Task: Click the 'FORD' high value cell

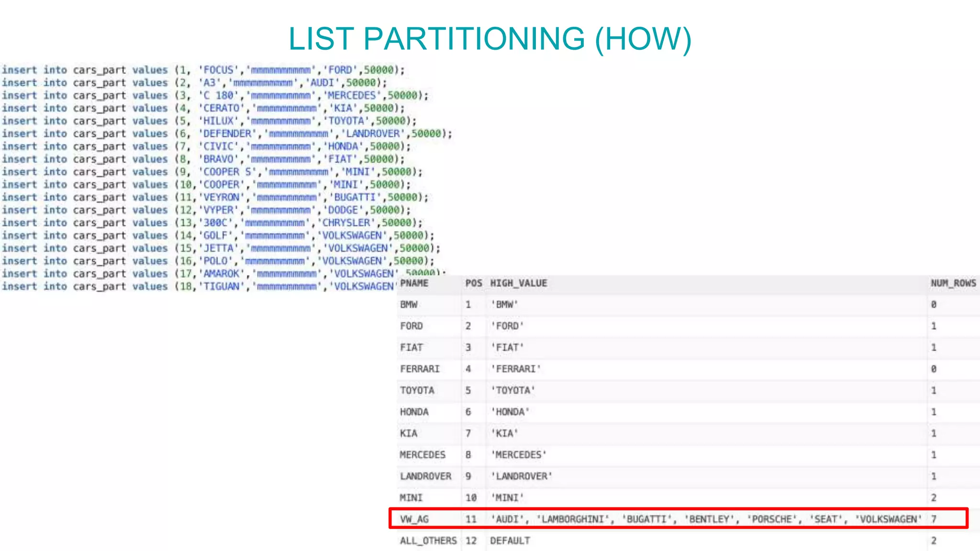Action: (507, 326)
